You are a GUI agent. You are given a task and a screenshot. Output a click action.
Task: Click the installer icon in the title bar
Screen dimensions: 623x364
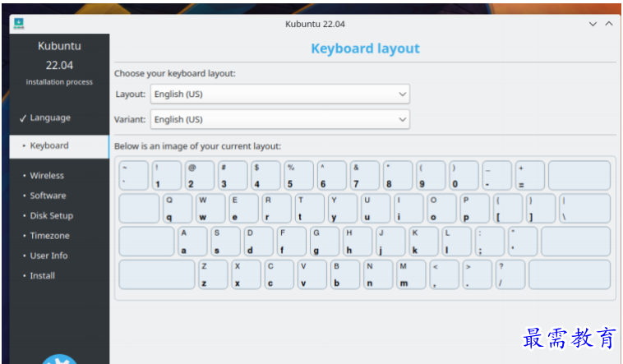(18, 24)
